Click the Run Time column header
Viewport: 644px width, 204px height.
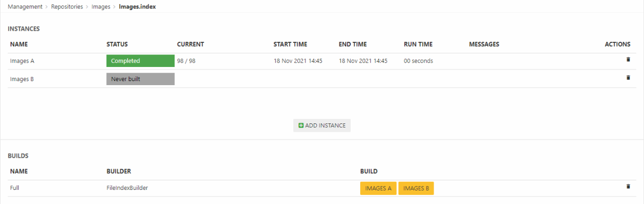pos(418,44)
